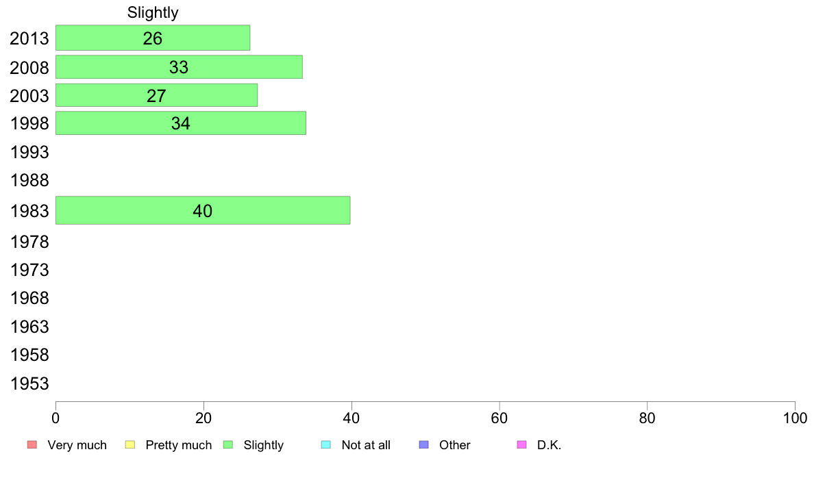Select the 2008 bar showing 33
This screenshot has height=504, width=814.
click(x=179, y=67)
